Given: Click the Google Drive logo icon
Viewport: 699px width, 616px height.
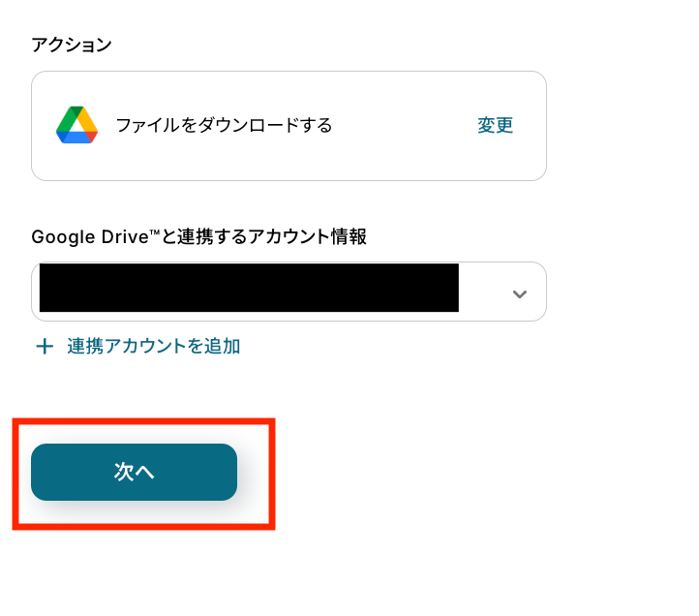Looking at the screenshot, I should [76, 125].
